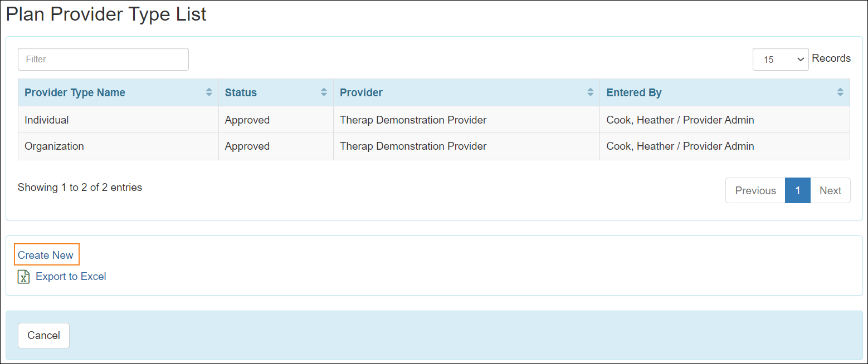Click Export to Excel link
This screenshot has height=364, width=868.
pyautogui.click(x=71, y=277)
